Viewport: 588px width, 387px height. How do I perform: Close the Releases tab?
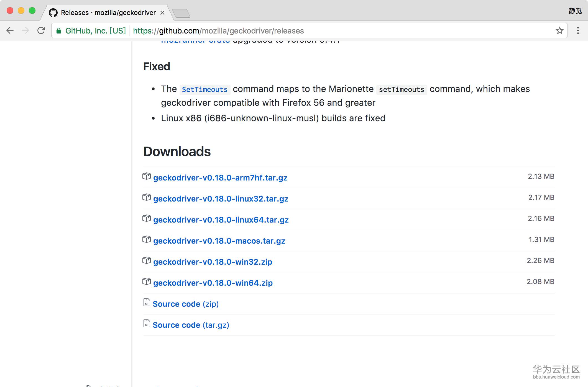[162, 13]
